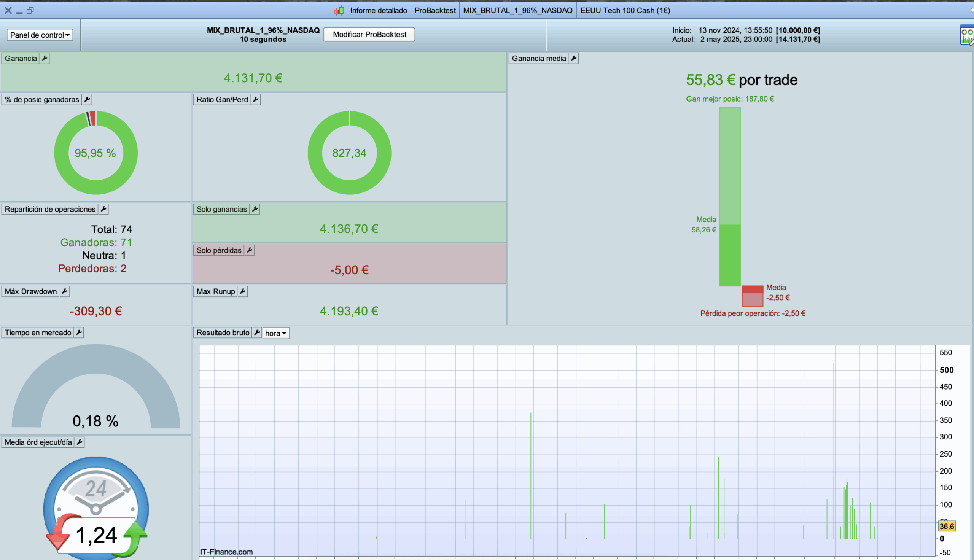Viewport: 974px width, 560px height.
Task: Click the Resultado bruto label
Action: (223, 333)
